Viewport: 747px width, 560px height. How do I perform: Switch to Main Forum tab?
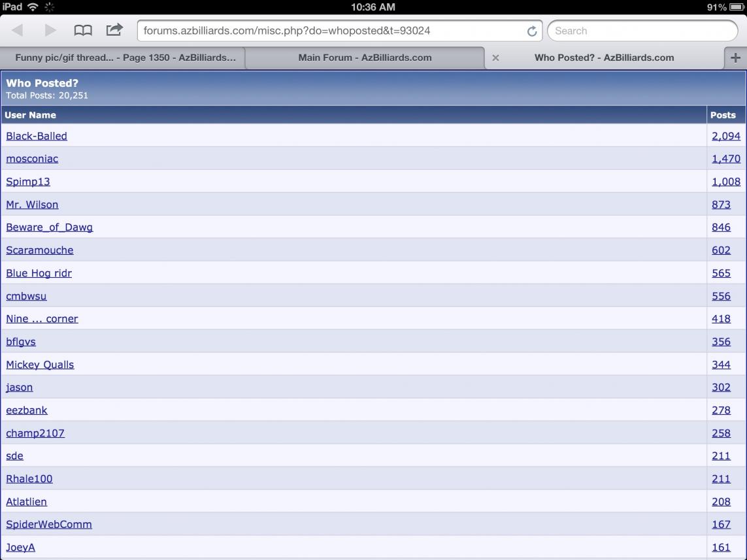pyautogui.click(x=365, y=58)
